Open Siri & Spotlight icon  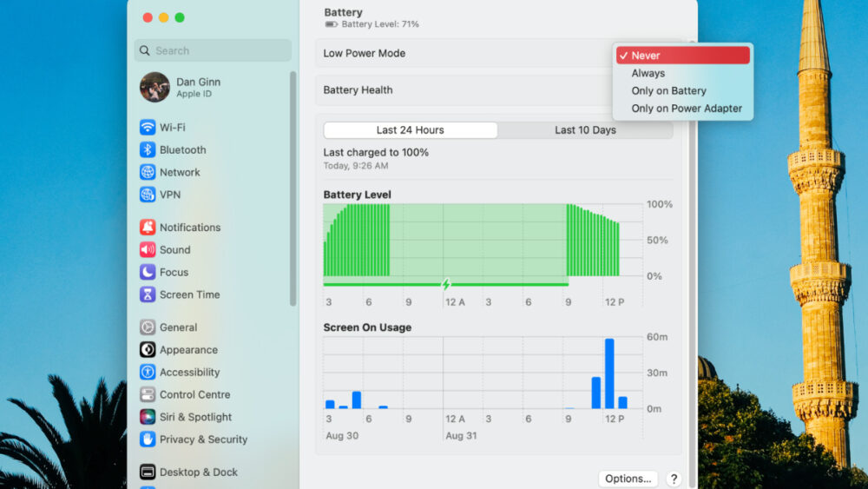(148, 417)
